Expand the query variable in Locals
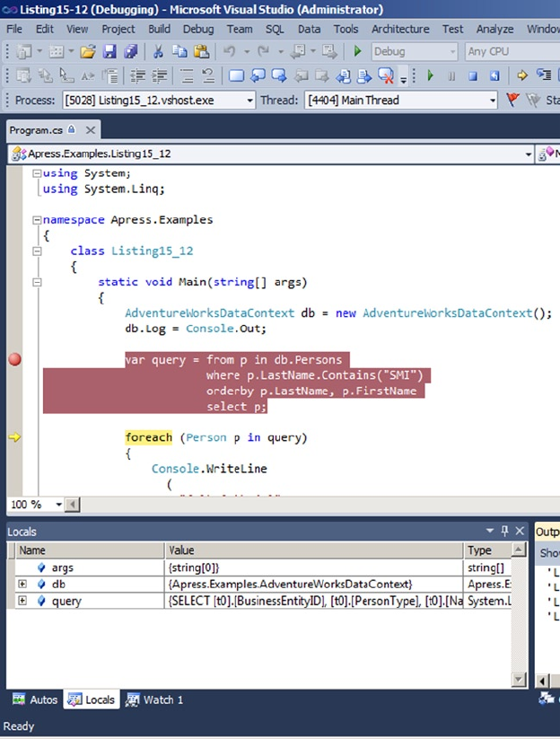This screenshot has height=739, width=560. tap(22, 601)
